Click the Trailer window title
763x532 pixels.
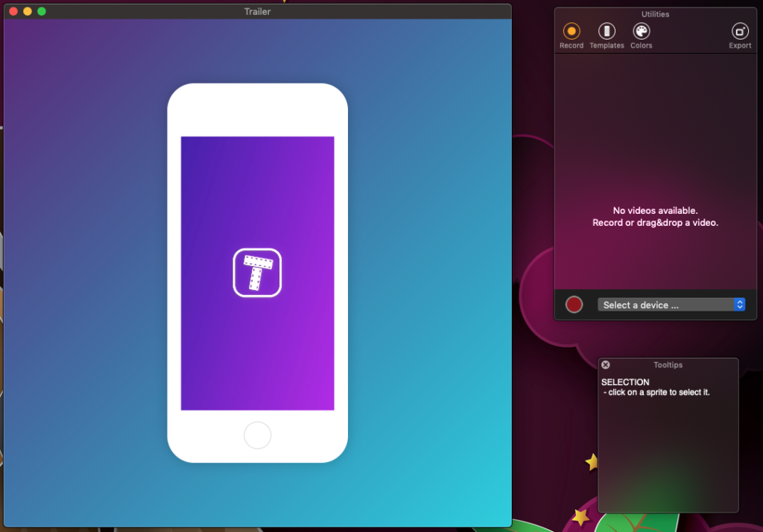pyautogui.click(x=258, y=11)
